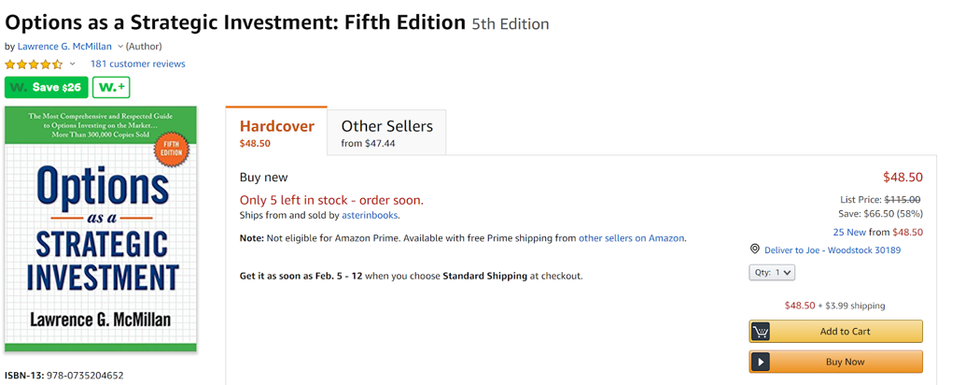This screenshot has height=385, width=980.
Task: Click the green W. Save $26 badge
Action: 47,88
